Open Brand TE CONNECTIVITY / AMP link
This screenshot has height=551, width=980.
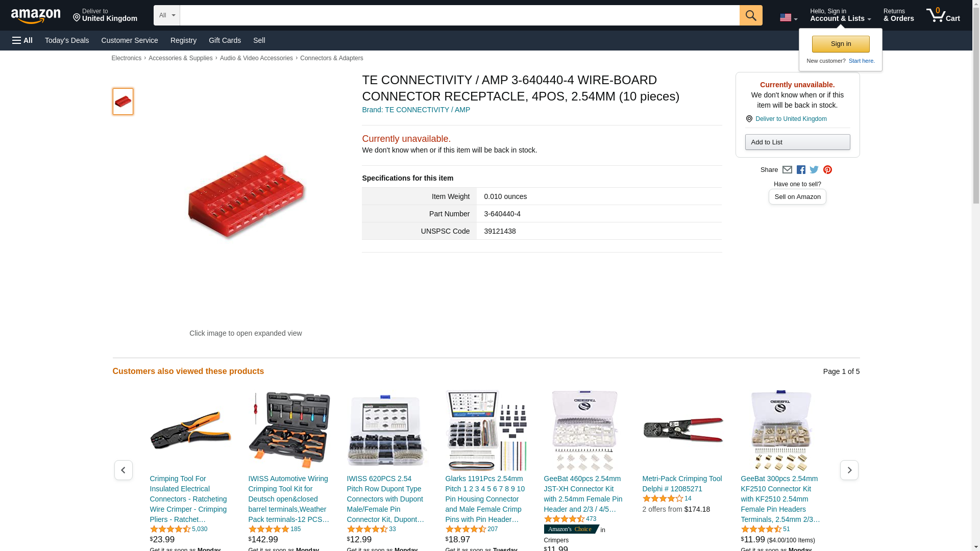point(416,110)
